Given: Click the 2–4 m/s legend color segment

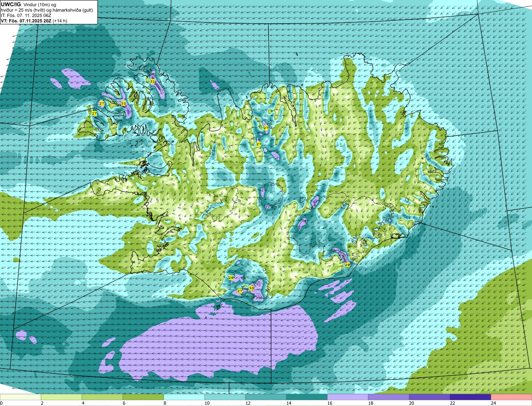Looking at the screenshot, I should (x=62, y=397).
